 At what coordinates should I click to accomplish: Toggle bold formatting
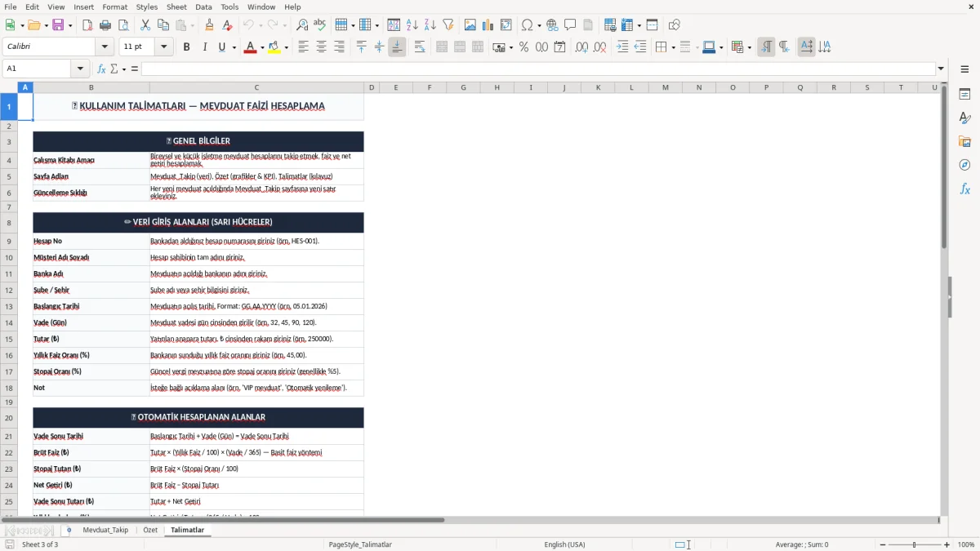coord(187,47)
